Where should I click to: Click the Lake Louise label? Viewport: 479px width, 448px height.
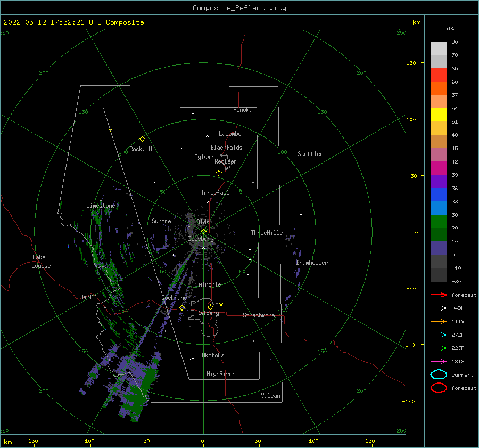pyautogui.click(x=41, y=262)
